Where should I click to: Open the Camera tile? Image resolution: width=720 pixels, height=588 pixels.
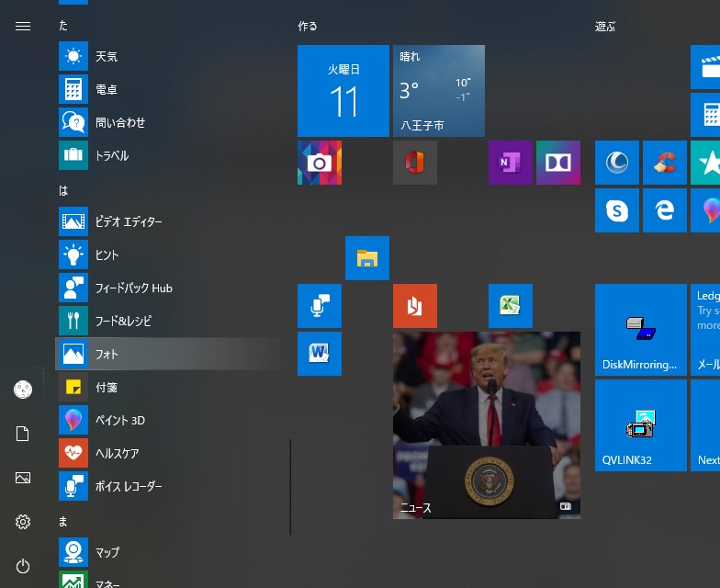coord(320,163)
